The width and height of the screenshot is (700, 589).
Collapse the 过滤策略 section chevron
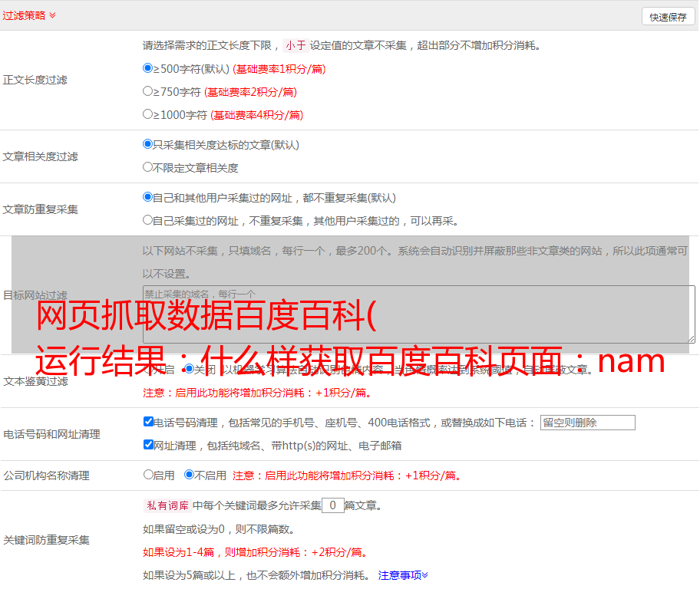point(52,15)
